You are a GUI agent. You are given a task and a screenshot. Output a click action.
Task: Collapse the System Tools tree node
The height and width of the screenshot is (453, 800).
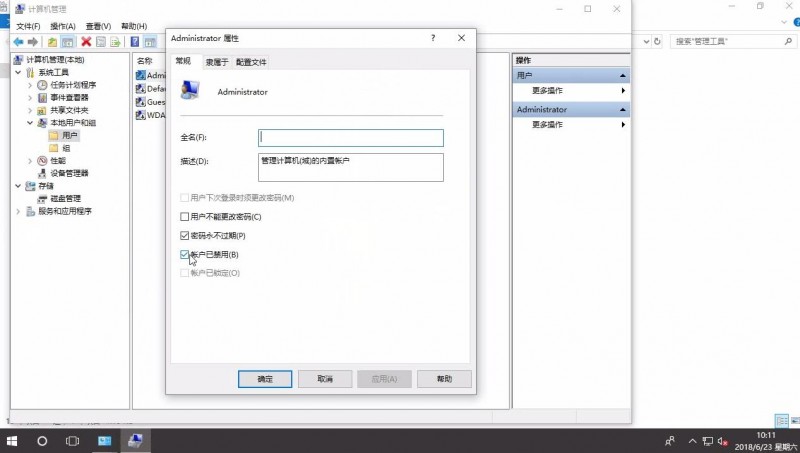pyautogui.click(x=18, y=72)
